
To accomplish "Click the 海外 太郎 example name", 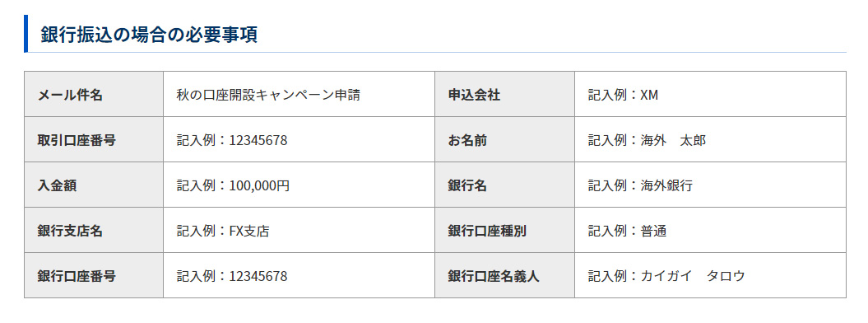I will tap(673, 140).
